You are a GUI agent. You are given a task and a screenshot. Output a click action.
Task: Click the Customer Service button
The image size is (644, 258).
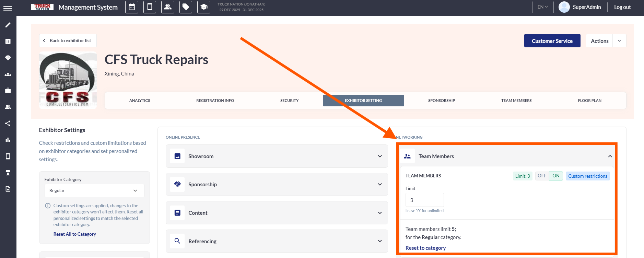click(x=552, y=41)
